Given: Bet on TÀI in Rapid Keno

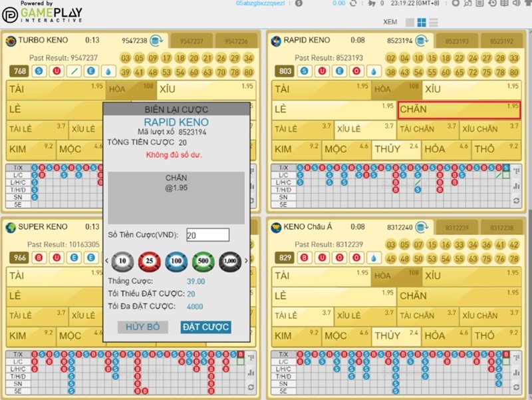Looking at the screenshot, I should pyautogui.click(x=321, y=90).
